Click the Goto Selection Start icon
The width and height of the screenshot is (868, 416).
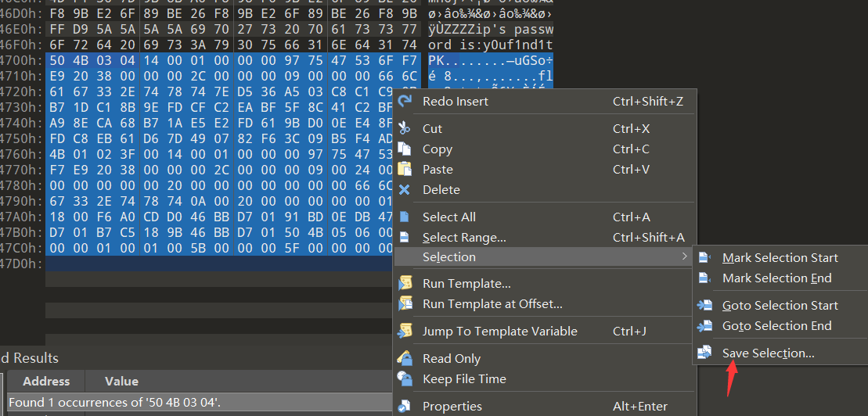[705, 305]
